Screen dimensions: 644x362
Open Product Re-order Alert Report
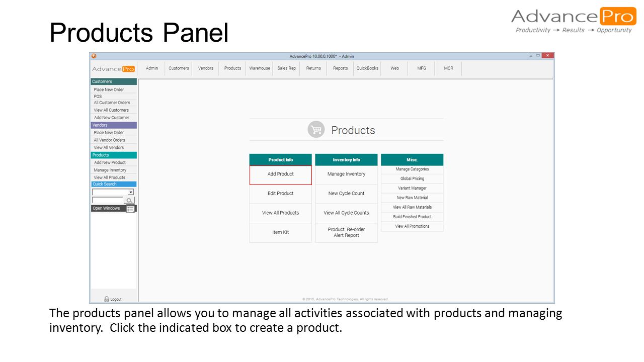(346, 233)
